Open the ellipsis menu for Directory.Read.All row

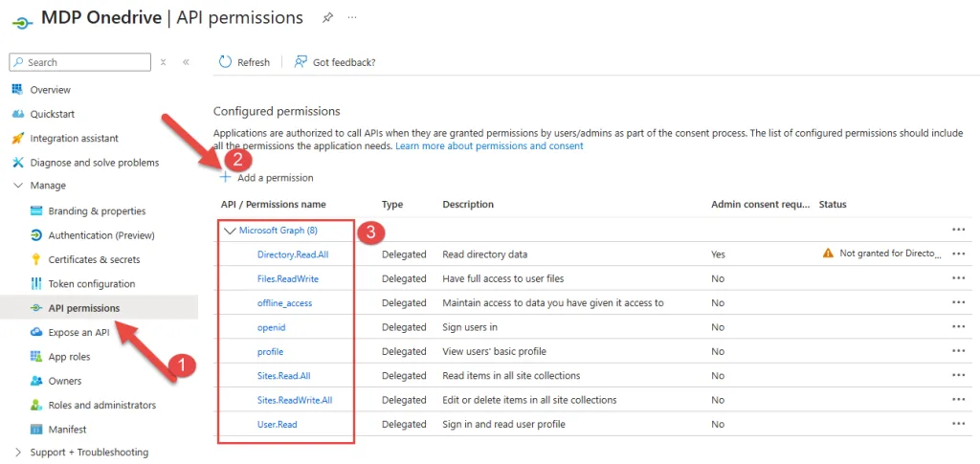click(958, 254)
